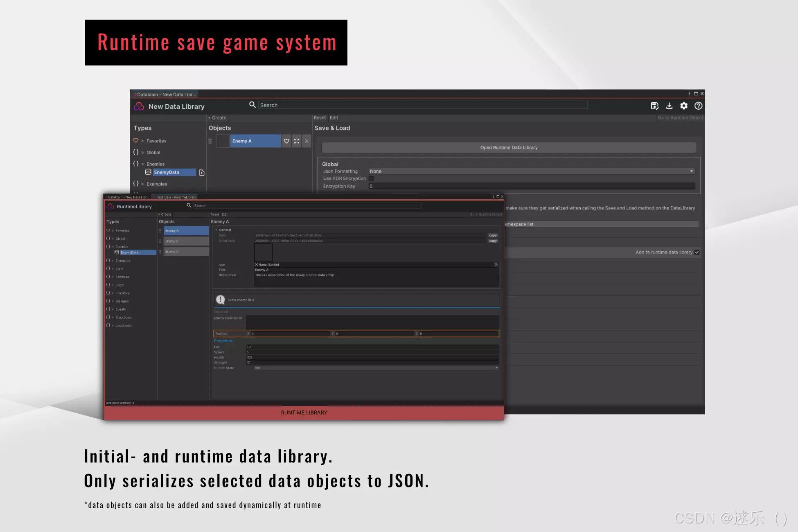Click the + Create button above Objects
798x532 pixels.
(x=217, y=118)
